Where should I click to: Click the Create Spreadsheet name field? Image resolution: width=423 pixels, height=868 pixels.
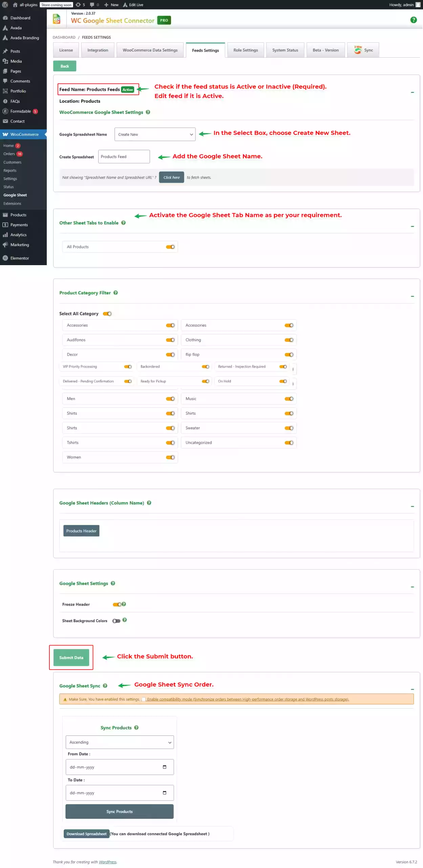[124, 157]
